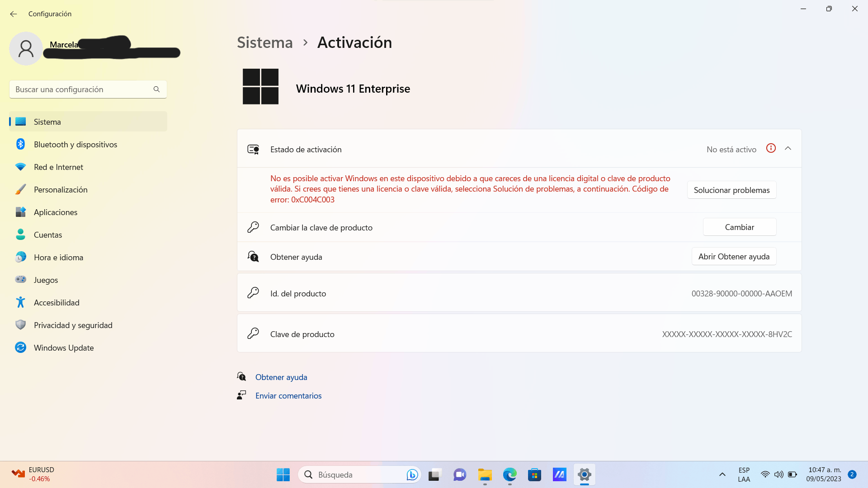Open File Explorer from the taskbar
Image resolution: width=868 pixels, height=488 pixels.
point(485,474)
